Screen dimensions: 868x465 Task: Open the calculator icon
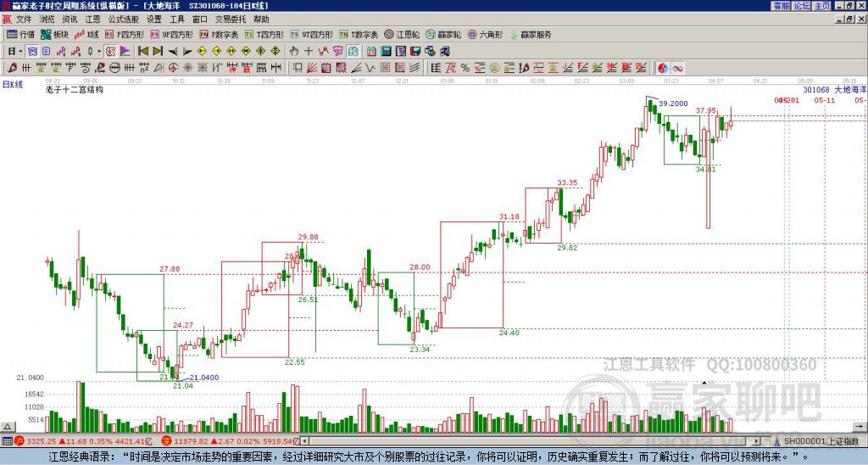[x=386, y=52]
